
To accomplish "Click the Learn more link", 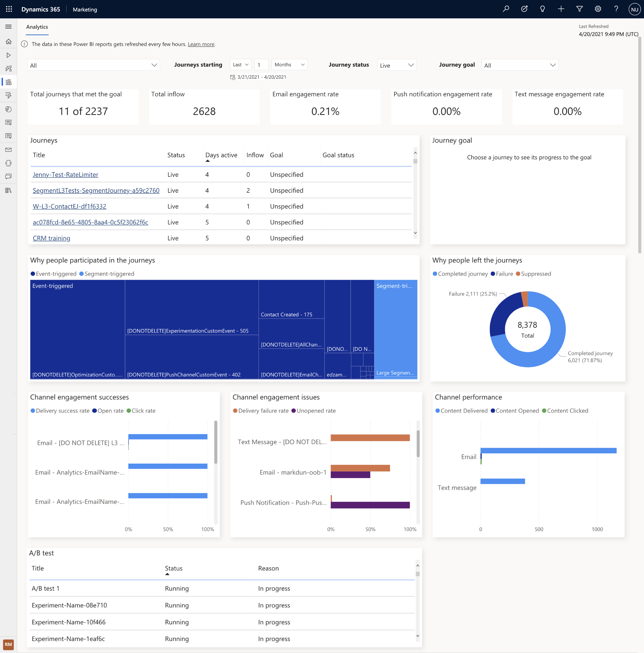I will (201, 44).
